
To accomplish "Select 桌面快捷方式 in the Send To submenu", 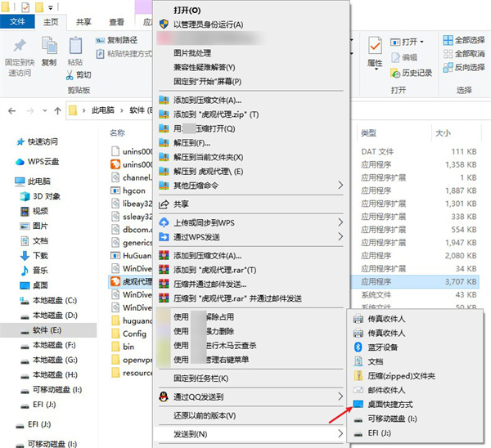I will click(x=390, y=405).
